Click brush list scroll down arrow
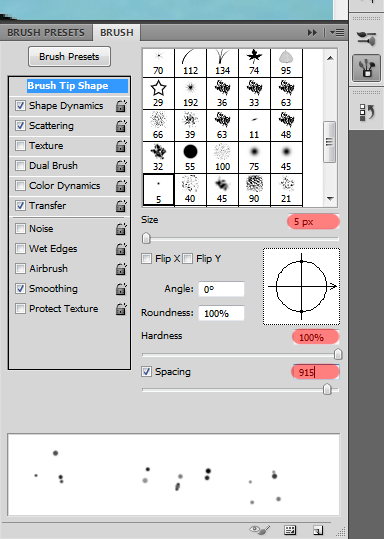The height and width of the screenshot is (539, 384). (330, 199)
